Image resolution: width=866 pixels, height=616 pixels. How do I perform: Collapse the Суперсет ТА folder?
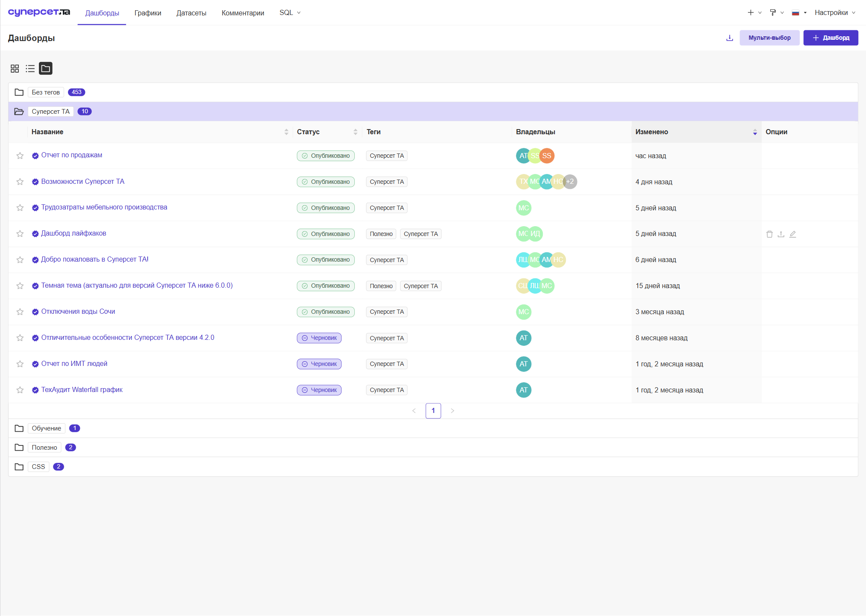(x=433, y=112)
